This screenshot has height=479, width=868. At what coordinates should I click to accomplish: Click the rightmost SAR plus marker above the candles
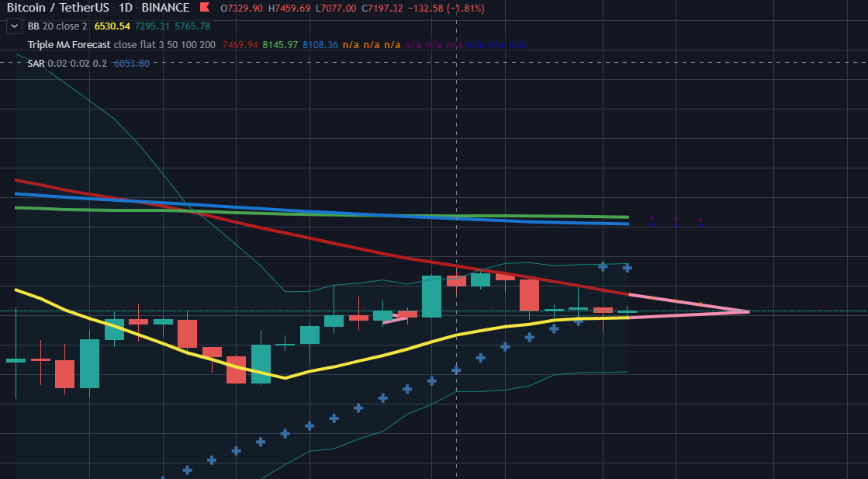tap(628, 268)
